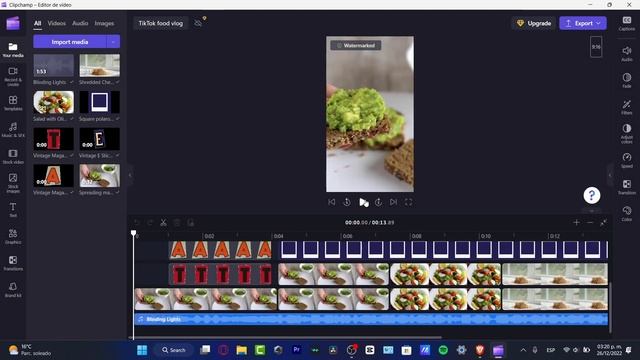Open the Speed properties panel
Image resolution: width=640 pixels, height=360 pixels.
click(627, 160)
